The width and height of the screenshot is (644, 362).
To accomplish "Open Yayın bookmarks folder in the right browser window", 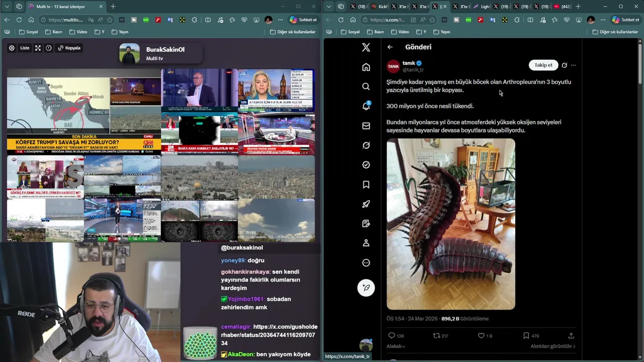I will pyautogui.click(x=442, y=32).
